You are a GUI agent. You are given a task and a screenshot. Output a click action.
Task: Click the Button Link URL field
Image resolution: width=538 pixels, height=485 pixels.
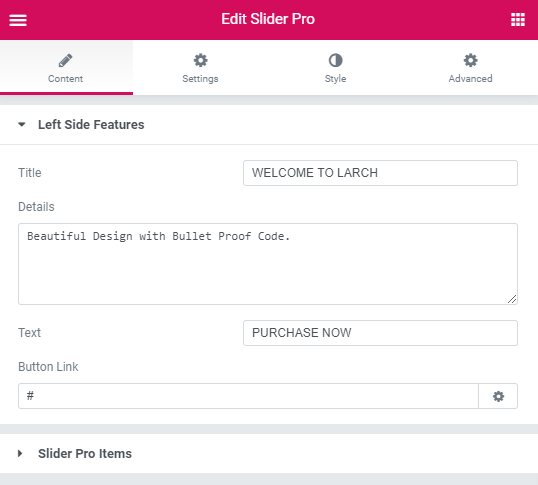tap(248, 396)
